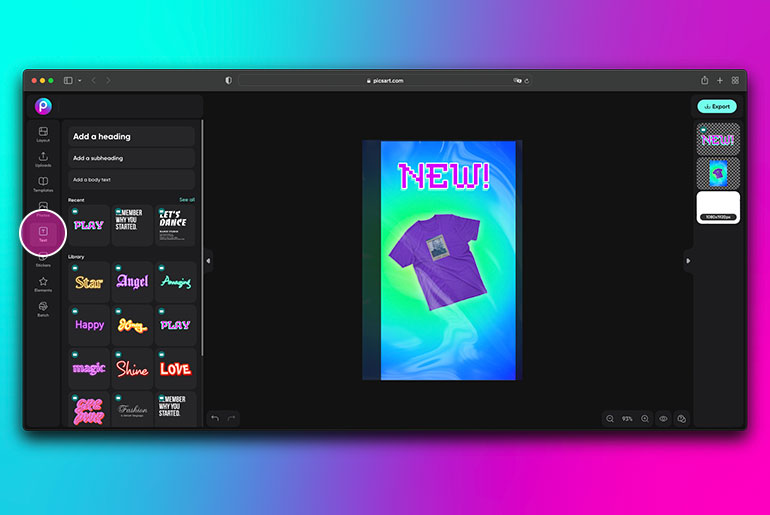
Task: Collapse the right layers panel with the arrow
Action: click(688, 261)
